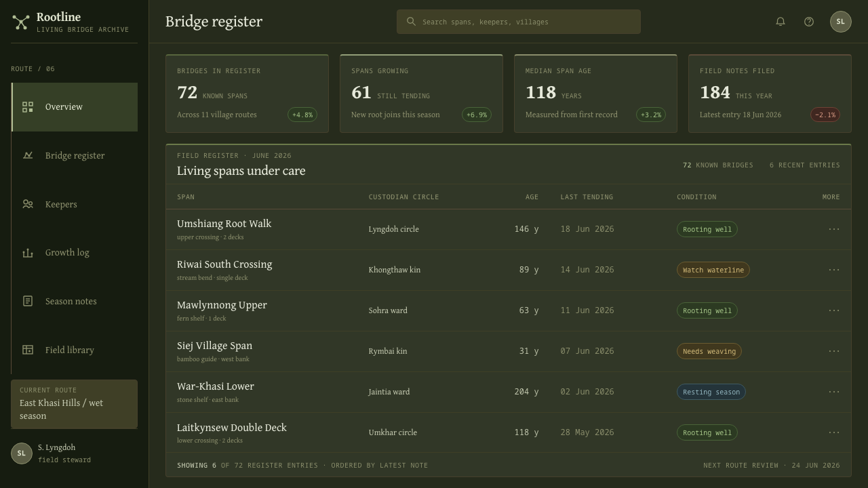
Task: Click the Field library table icon
Action: point(28,350)
